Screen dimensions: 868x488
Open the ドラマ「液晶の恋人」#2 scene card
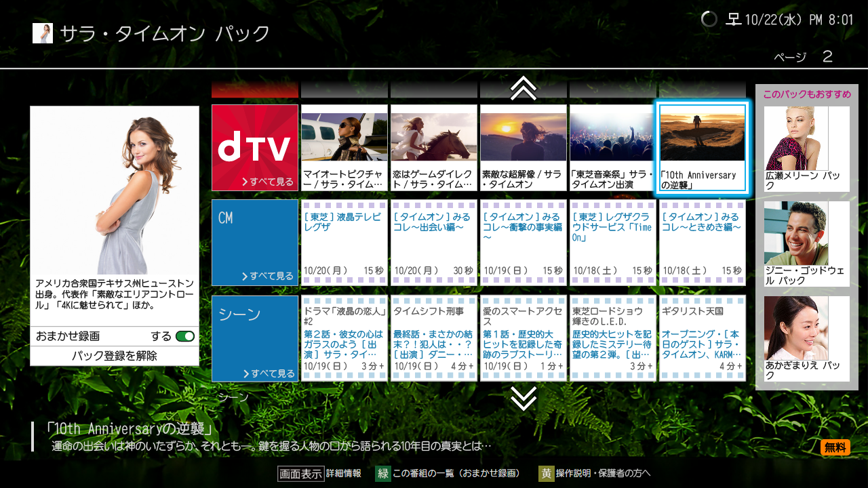pyautogui.click(x=344, y=339)
